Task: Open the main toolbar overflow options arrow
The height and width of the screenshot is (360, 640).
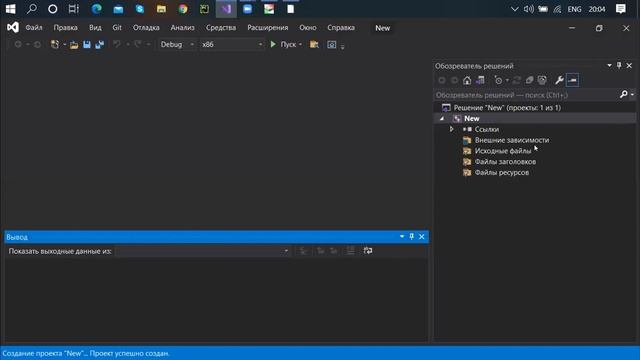Action: (342, 47)
